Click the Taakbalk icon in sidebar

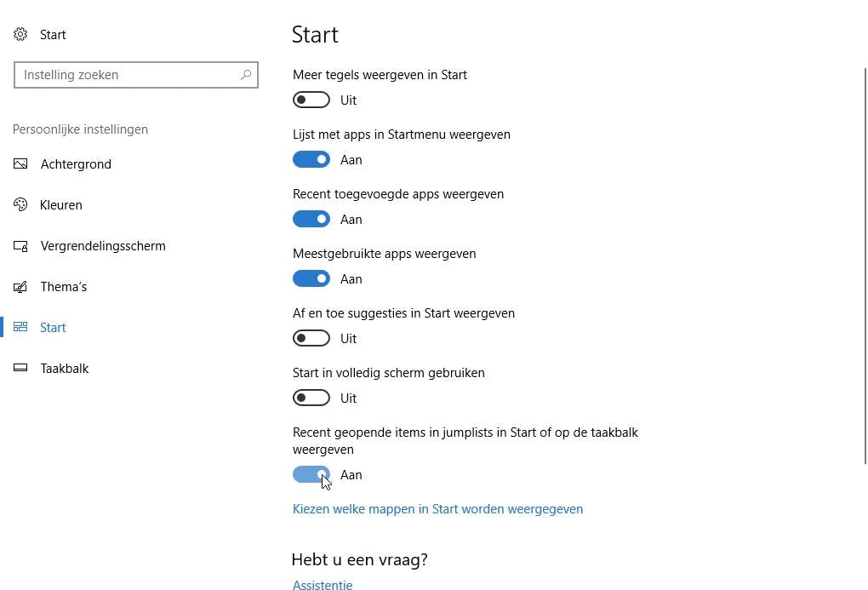20,369
